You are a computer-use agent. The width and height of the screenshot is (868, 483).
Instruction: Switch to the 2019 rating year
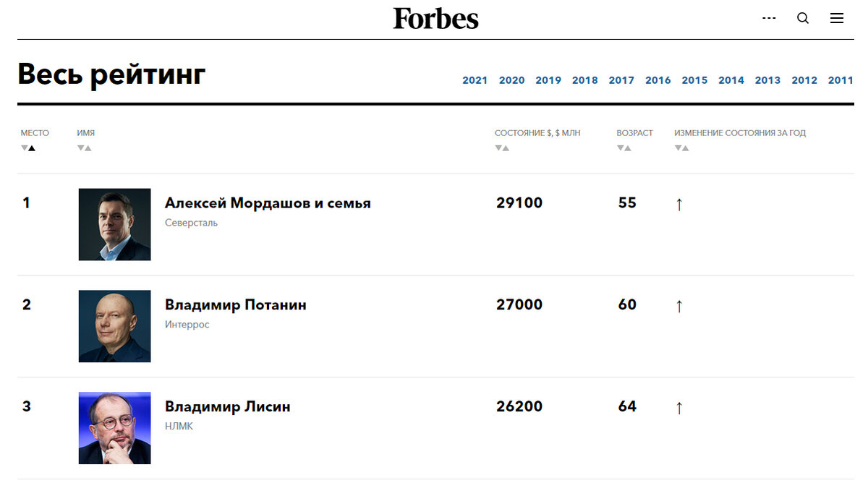point(548,80)
